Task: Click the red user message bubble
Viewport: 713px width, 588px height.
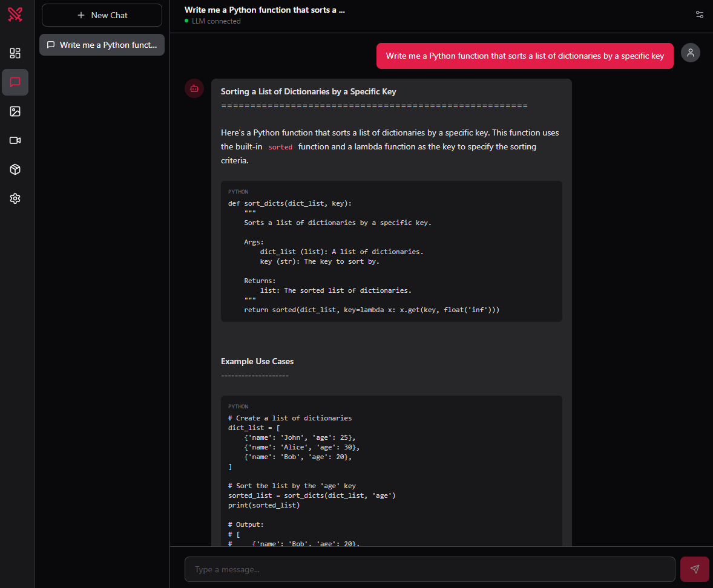Action: coord(524,56)
